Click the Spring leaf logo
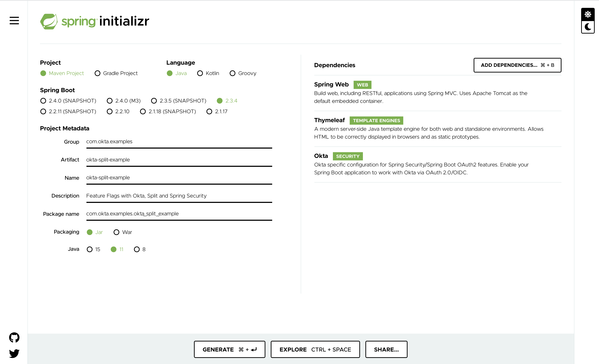This screenshot has width=599, height=364. click(49, 21)
